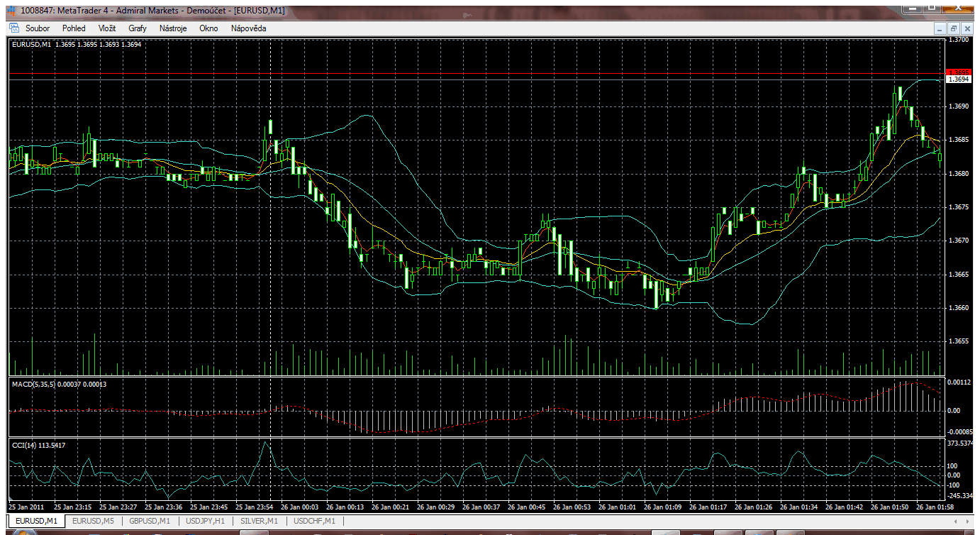Minimize the inner EURUSD chart window
Image resolution: width=980 pixels, height=535 pixels.
click(x=940, y=28)
